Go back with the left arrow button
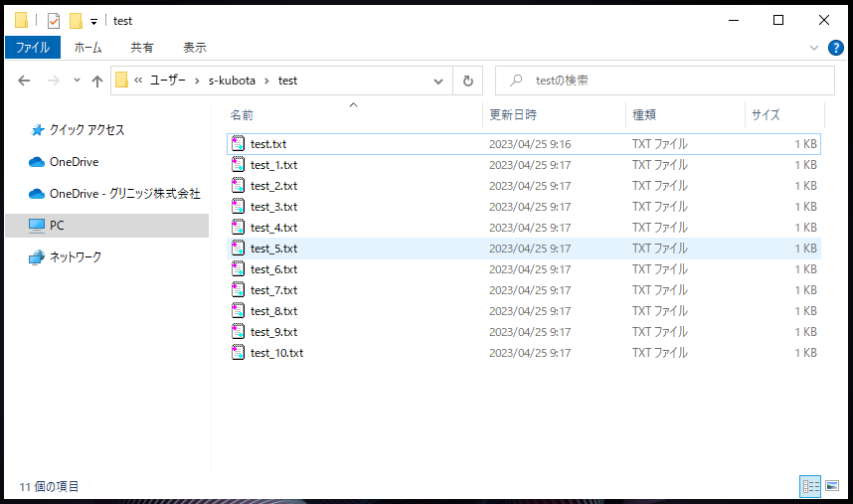Image resolution: width=853 pixels, height=504 pixels. [x=24, y=81]
